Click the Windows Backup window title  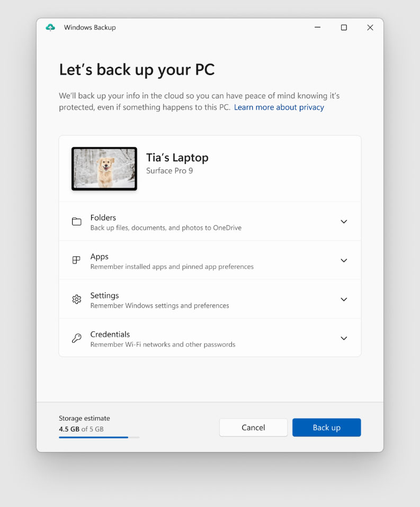pyautogui.click(x=90, y=28)
